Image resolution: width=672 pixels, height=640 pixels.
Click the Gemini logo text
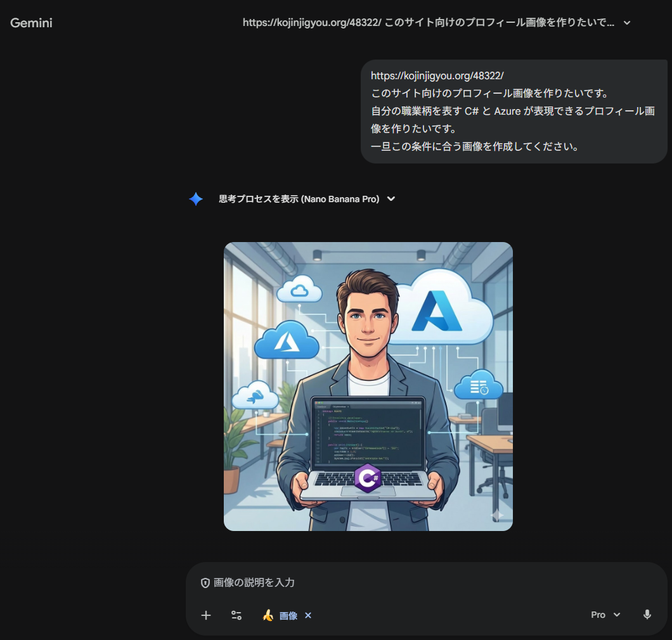click(x=31, y=23)
